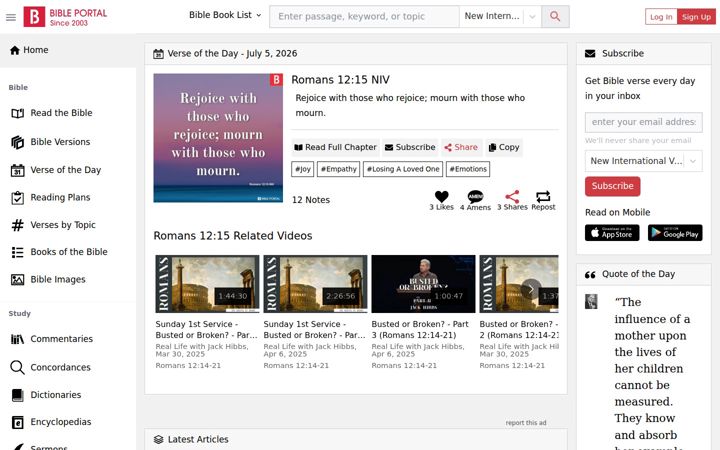Open Commentaries in Study section
This screenshot has width=720, height=450.
pos(62,339)
